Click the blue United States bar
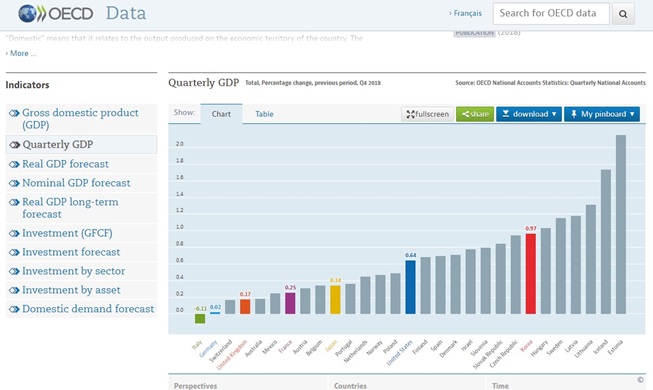653x390 pixels. [x=410, y=287]
